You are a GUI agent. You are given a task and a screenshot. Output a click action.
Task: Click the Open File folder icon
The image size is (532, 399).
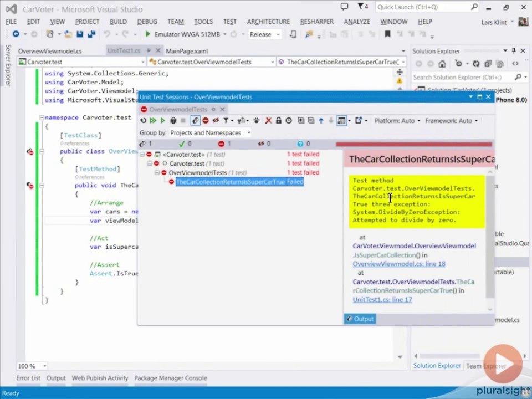coord(68,34)
